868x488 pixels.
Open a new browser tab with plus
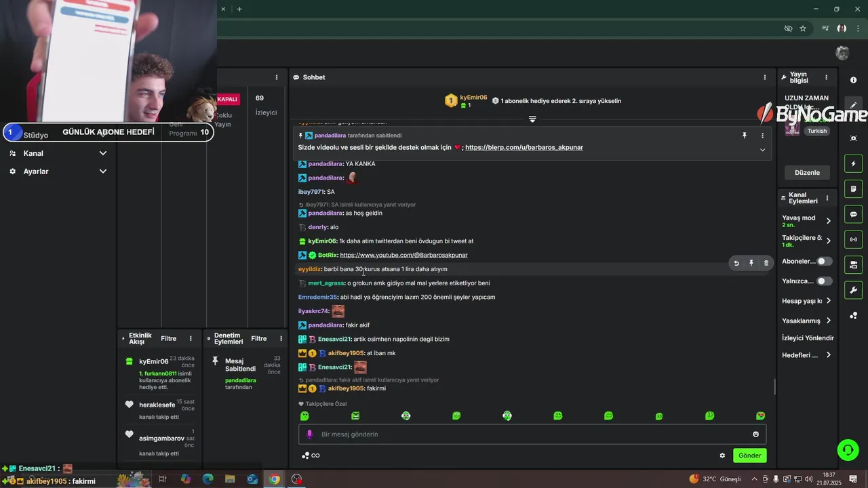239,9
